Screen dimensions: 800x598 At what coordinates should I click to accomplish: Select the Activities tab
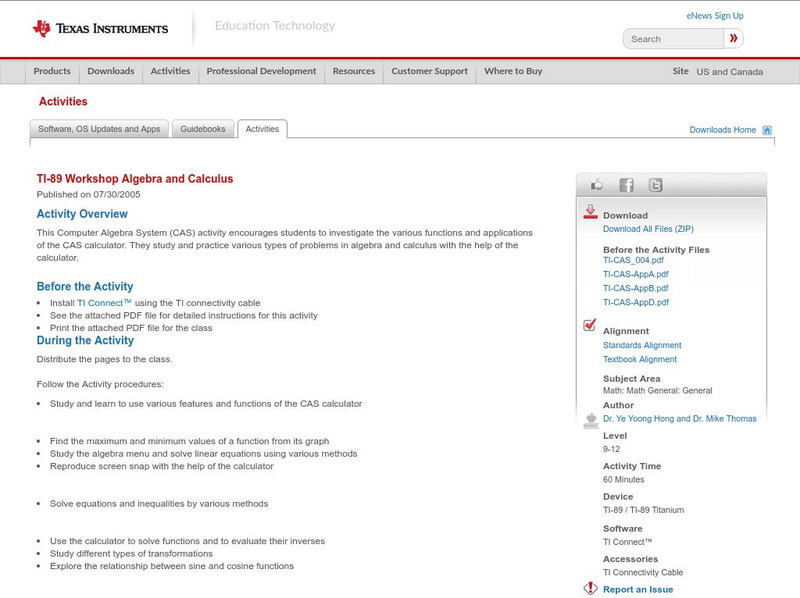pos(262,129)
